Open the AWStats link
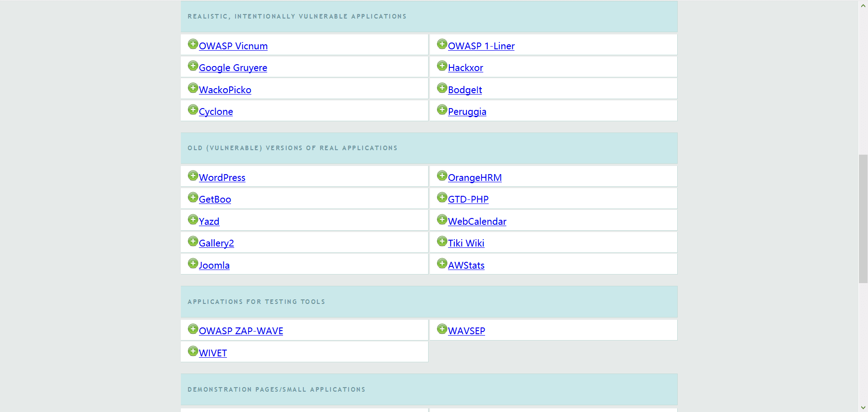Screen dimensions: 868x412 click(x=466, y=265)
